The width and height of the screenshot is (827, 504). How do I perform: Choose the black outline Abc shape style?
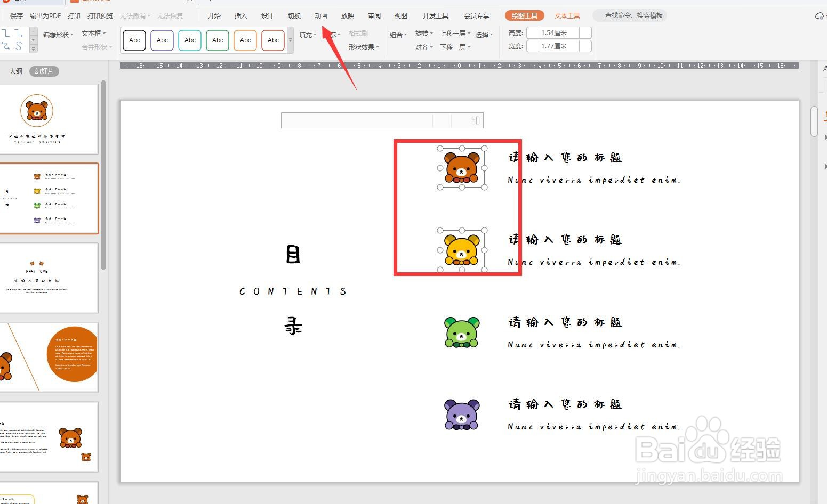pyautogui.click(x=134, y=40)
